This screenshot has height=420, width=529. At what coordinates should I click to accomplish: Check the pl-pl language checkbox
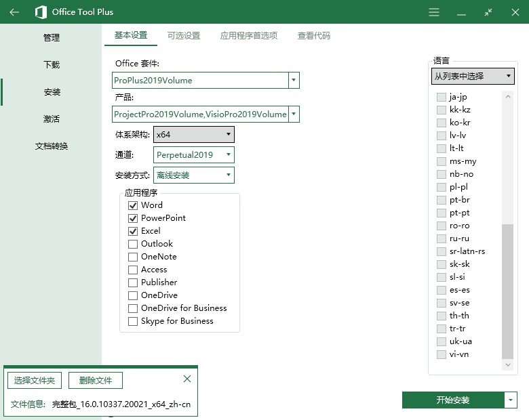442,187
